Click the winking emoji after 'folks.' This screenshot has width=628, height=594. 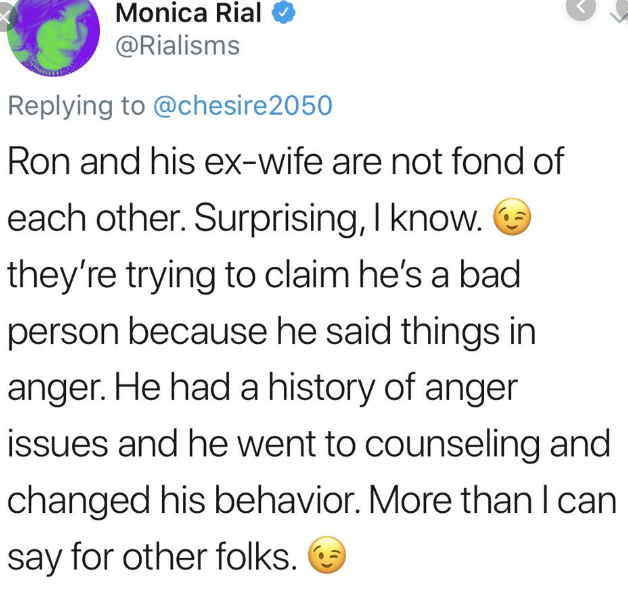point(327,554)
